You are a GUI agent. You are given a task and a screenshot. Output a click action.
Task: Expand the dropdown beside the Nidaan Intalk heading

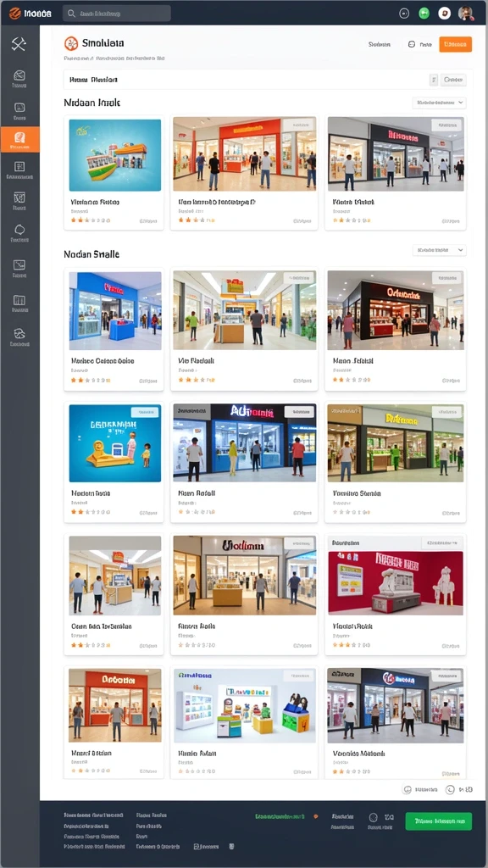[439, 103]
